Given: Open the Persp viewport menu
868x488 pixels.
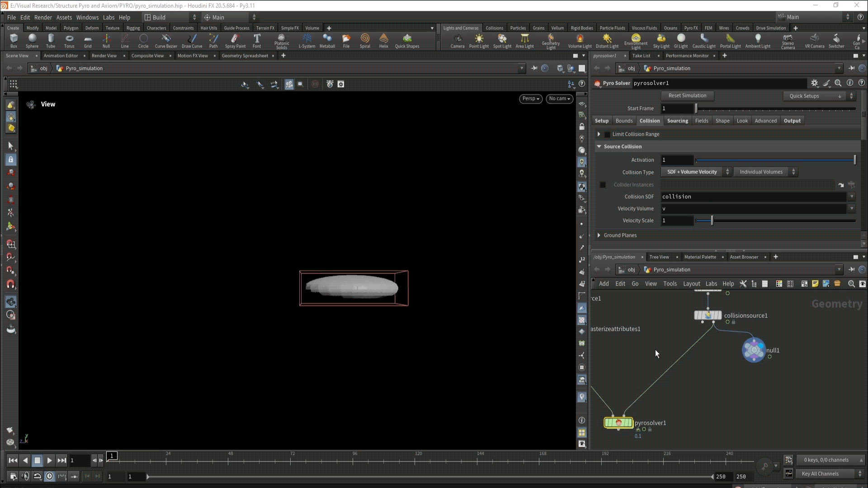Looking at the screenshot, I should (x=530, y=99).
